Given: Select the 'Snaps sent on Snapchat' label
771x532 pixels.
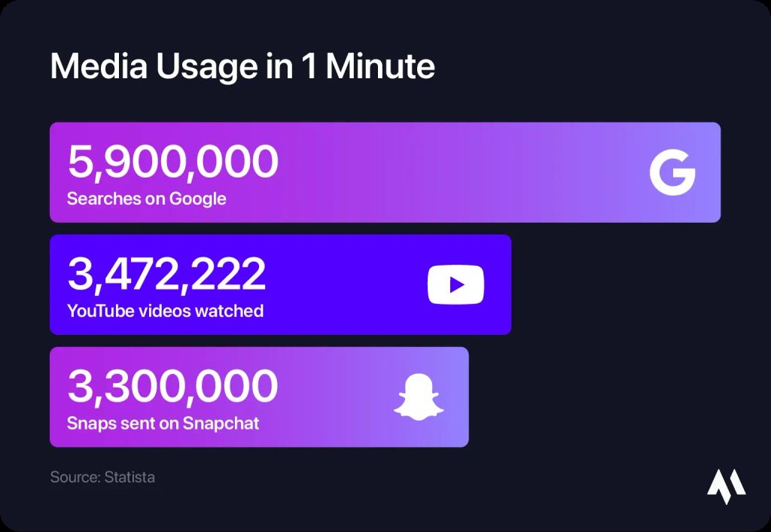Looking at the screenshot, I should click(x=163, y=423).
